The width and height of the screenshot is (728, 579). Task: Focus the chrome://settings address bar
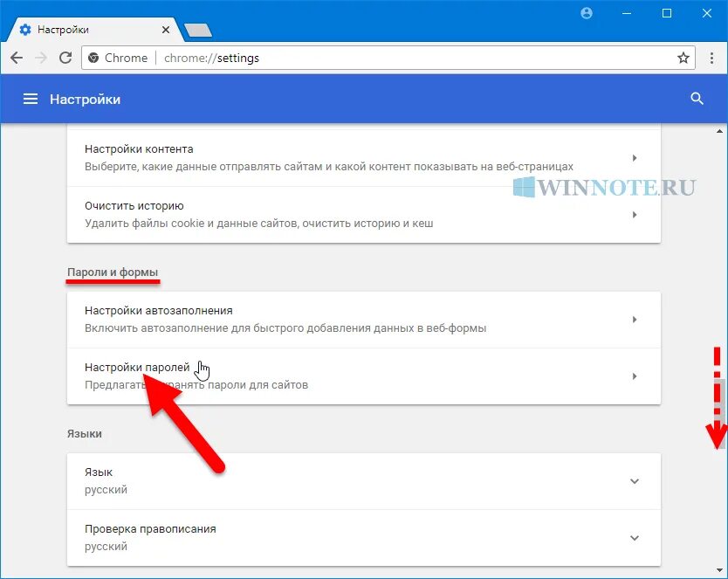pos(388,58)
